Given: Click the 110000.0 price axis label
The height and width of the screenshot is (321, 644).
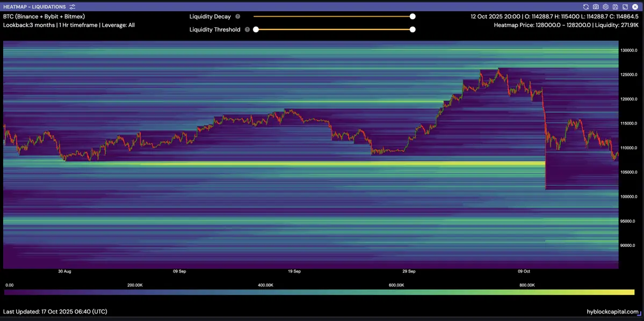Looking at the screenshot, I should click(628, 148).
